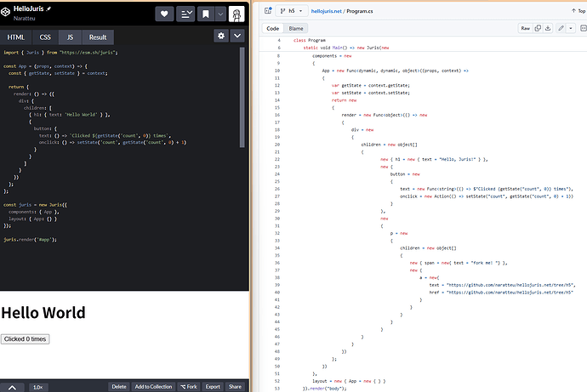Open more edit options dropdown arrow
Image resolution: width=587 pixels, height=392 pixels.
click(571, 28)
